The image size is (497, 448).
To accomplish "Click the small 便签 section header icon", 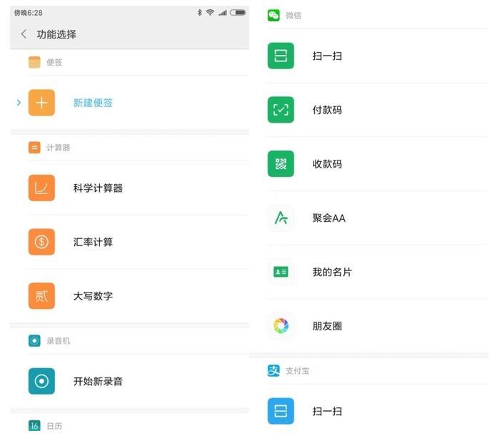I will point(34,62).
